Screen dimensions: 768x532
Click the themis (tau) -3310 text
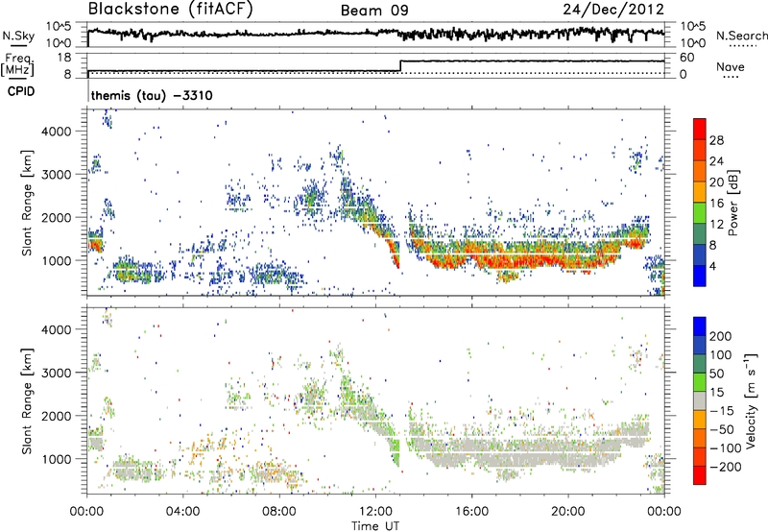point(152,95)
